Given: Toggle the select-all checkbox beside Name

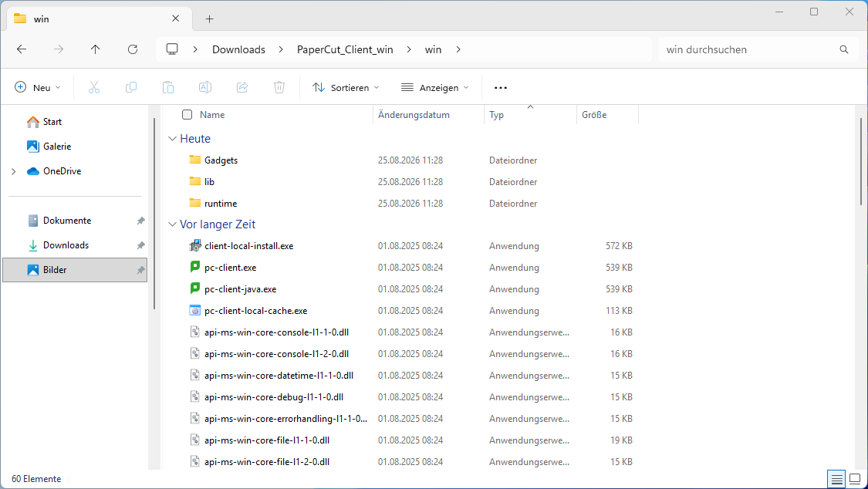Looking at the screenshot, I should click(187, 114).
